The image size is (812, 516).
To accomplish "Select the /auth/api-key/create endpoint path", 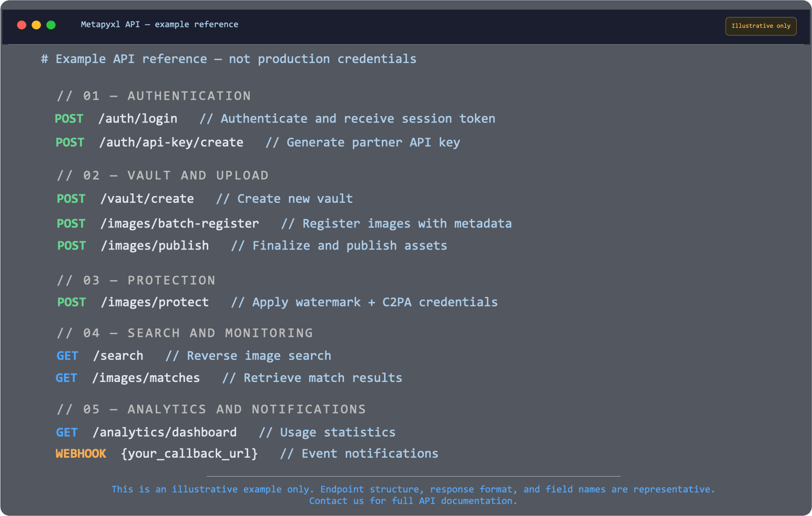I will (171, 142).
